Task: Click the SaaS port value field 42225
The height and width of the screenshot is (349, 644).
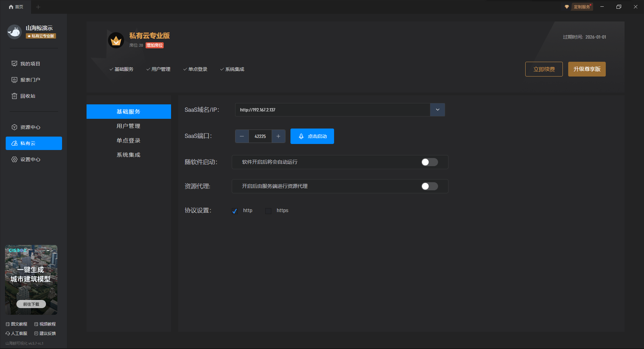Action: (260, 136)
